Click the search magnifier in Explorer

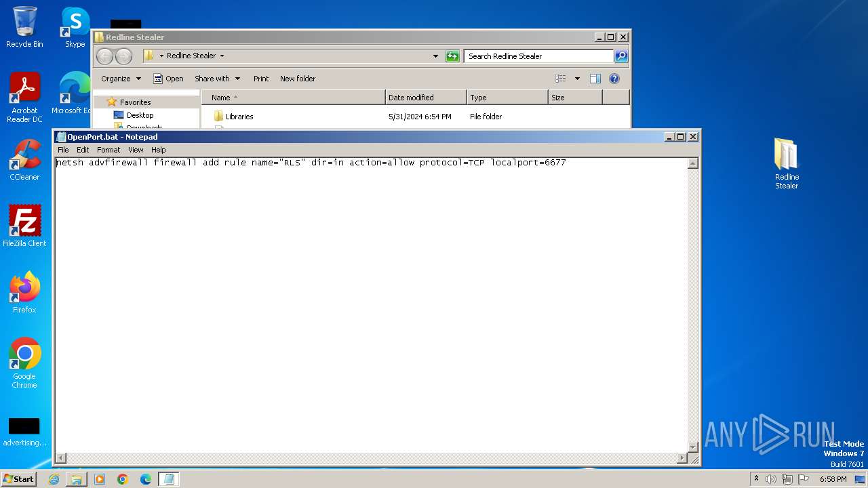(620, 56)
